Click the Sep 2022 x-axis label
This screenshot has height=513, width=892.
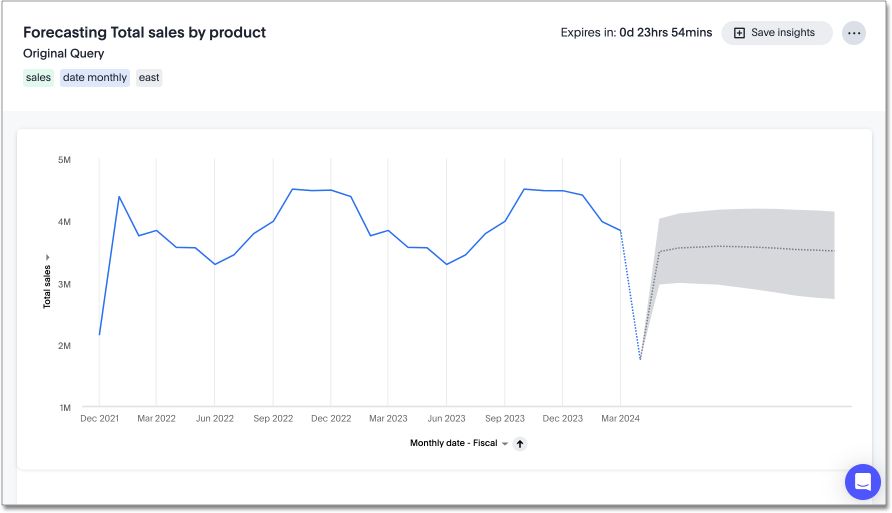click(x=273, y=419)
